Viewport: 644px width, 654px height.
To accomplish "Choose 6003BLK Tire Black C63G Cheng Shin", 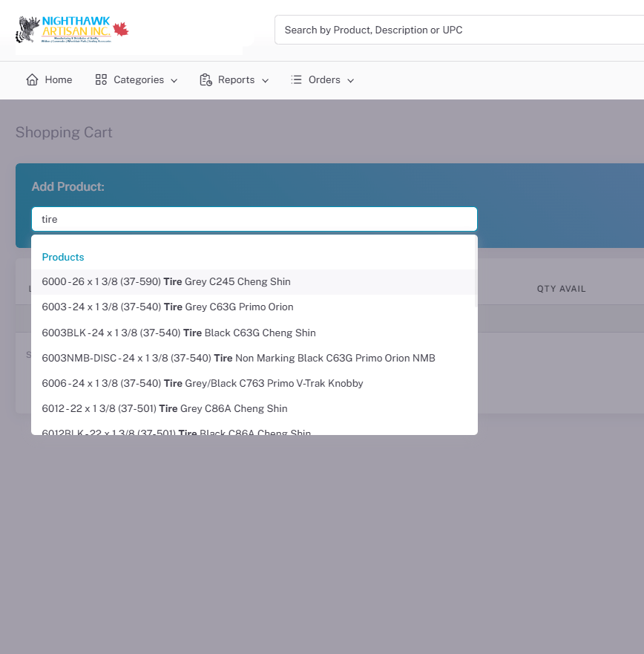I will coord(179,333).
